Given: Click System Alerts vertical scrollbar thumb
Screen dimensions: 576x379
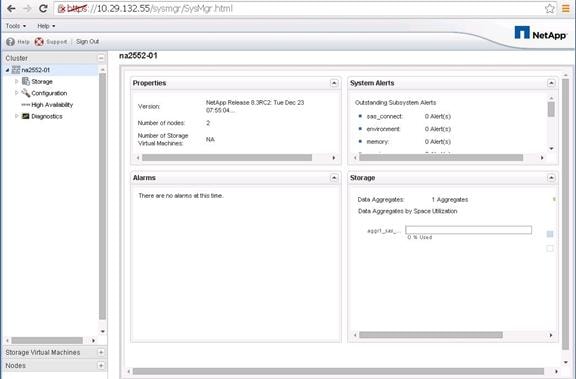Looking at the screenshot, I should pos(551,109).
